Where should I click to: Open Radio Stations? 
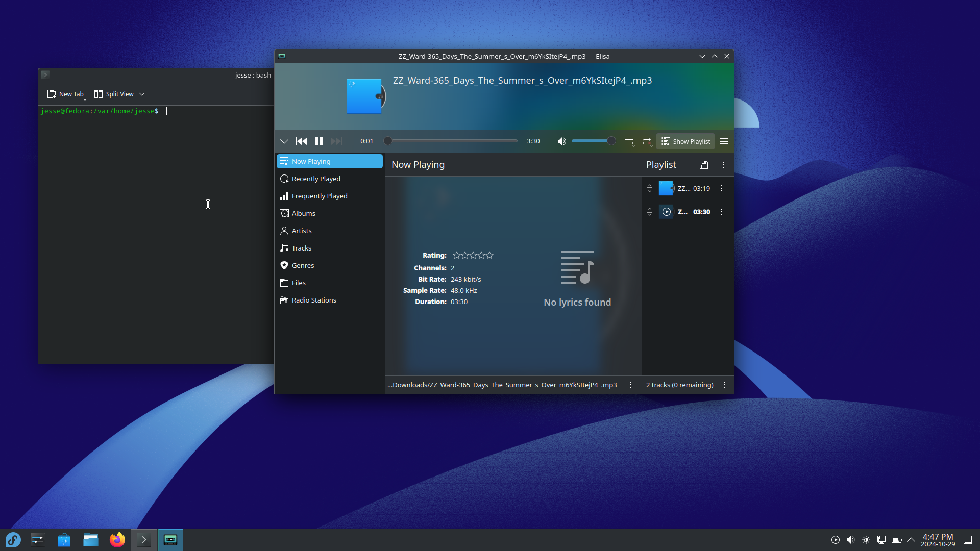330,300
